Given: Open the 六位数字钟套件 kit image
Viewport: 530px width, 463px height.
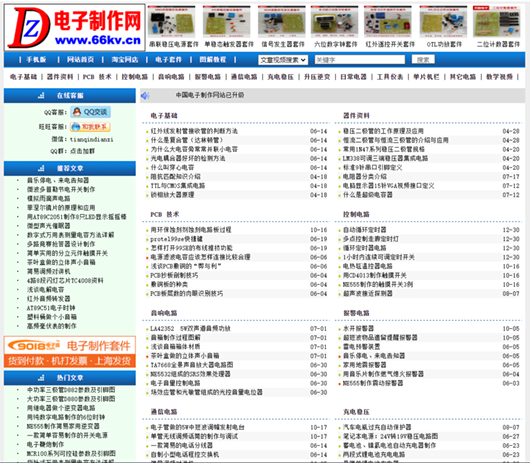Looking at the screenshot, I should coord(334,22).
